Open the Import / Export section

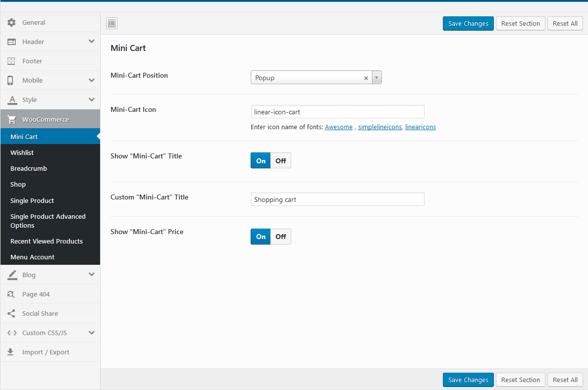point(50,352)
